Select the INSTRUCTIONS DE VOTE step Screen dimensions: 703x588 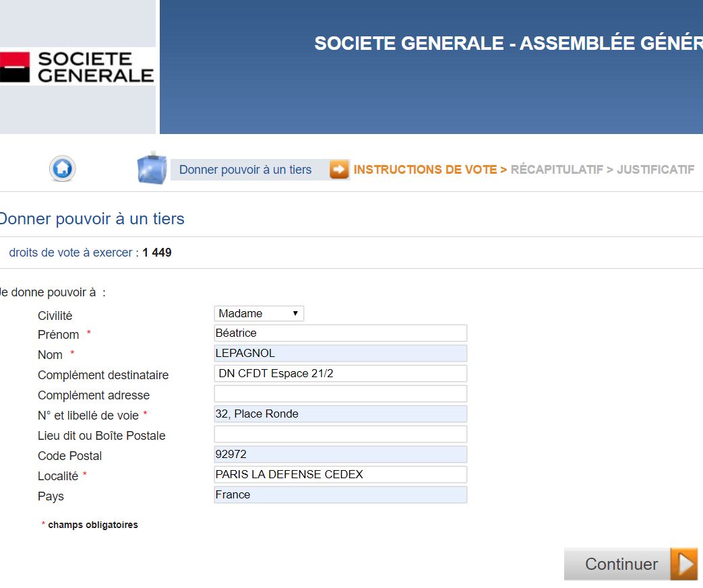(425, 170)
